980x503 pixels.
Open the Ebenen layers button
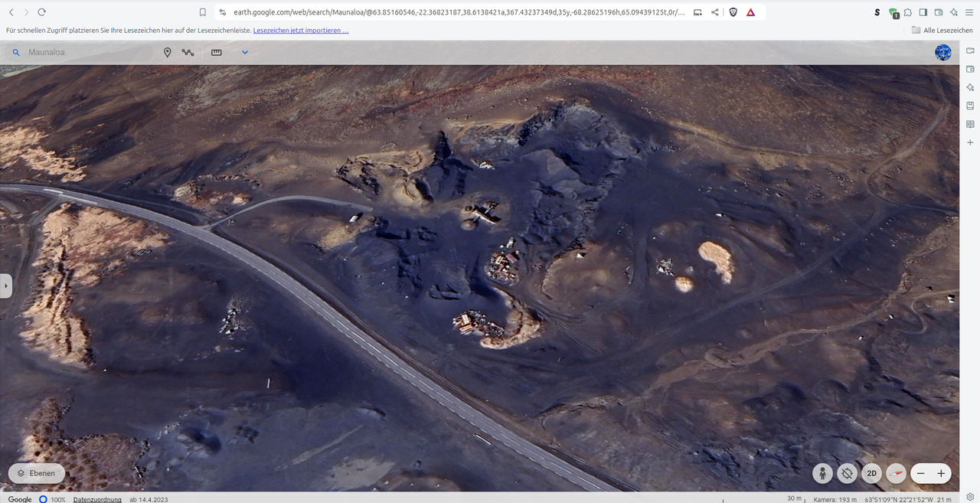(x=37, y=473)
